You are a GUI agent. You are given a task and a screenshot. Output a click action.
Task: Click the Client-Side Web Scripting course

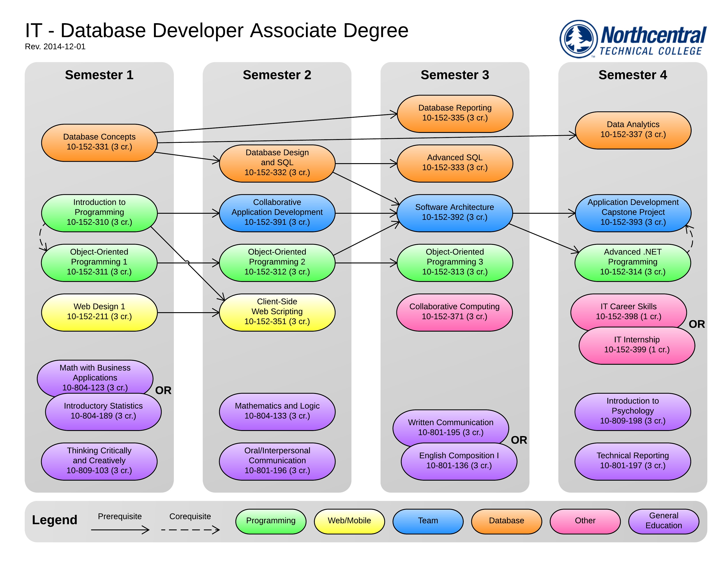click(x=277, y=312)
